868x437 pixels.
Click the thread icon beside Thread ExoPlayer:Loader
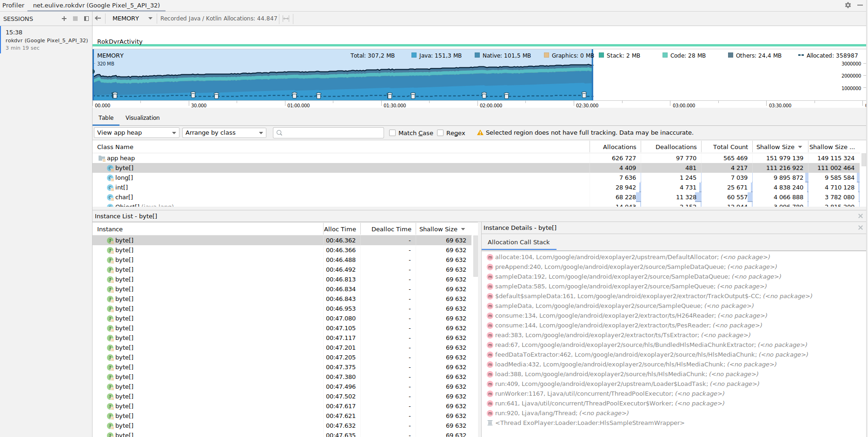(x=490, y=423)
